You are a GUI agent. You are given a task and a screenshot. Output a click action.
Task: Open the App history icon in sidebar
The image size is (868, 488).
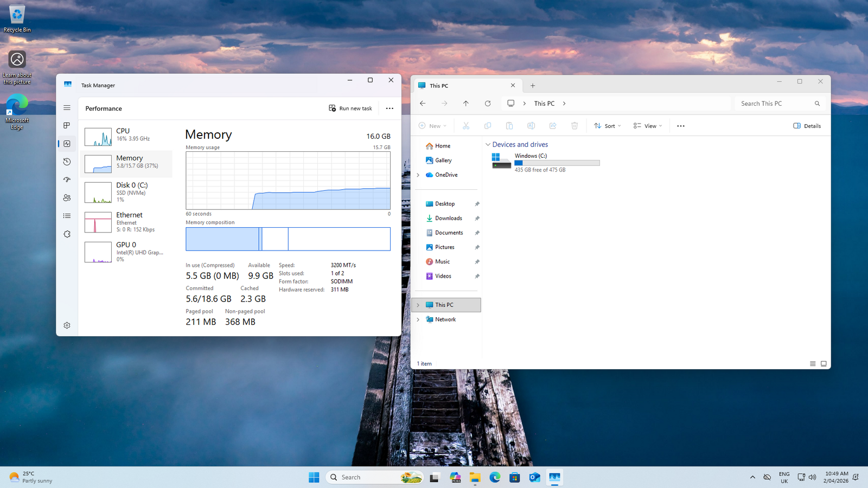click(x=67, y=162)
